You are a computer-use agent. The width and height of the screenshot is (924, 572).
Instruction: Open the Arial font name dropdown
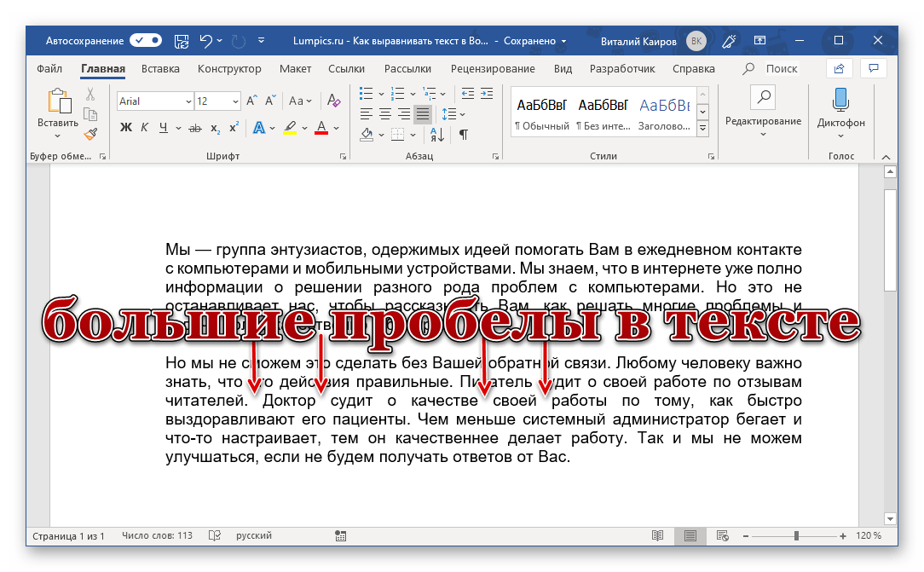pyautogui.click(x=188, y=101)
